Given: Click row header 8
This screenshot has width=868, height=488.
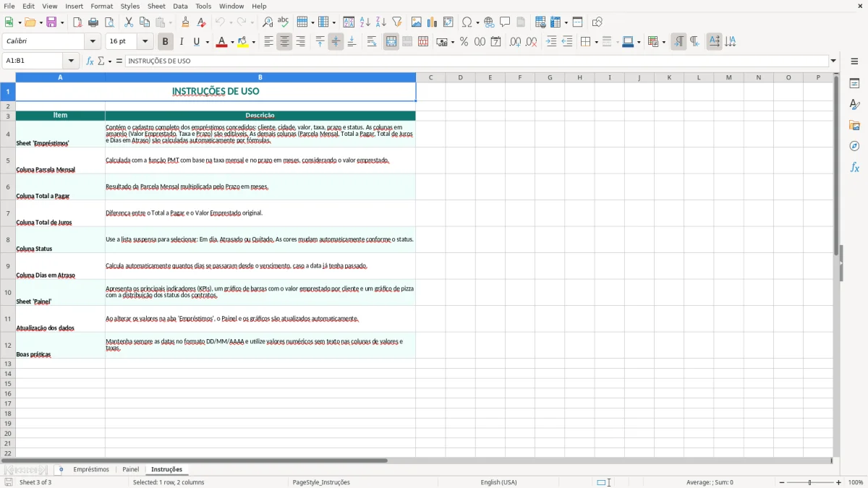Looking at the screenshot, I should coord(8,239).
